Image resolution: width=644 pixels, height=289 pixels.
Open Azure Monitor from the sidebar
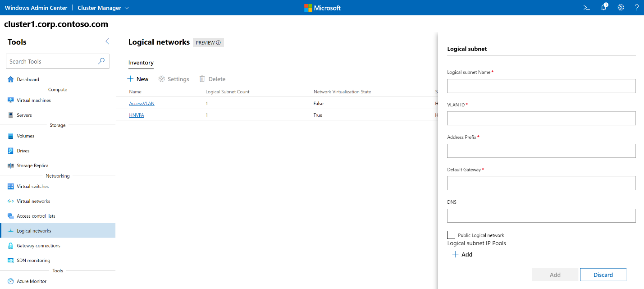point(31,281)
